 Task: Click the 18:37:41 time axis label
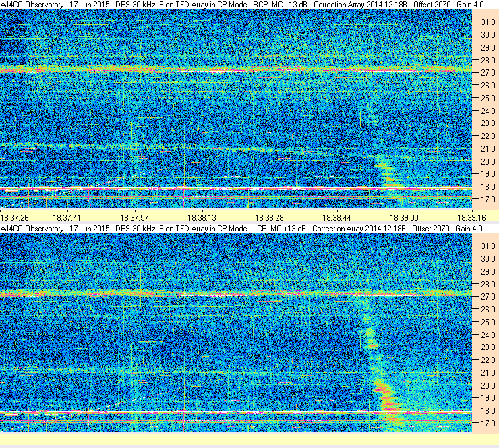point(67,218)
